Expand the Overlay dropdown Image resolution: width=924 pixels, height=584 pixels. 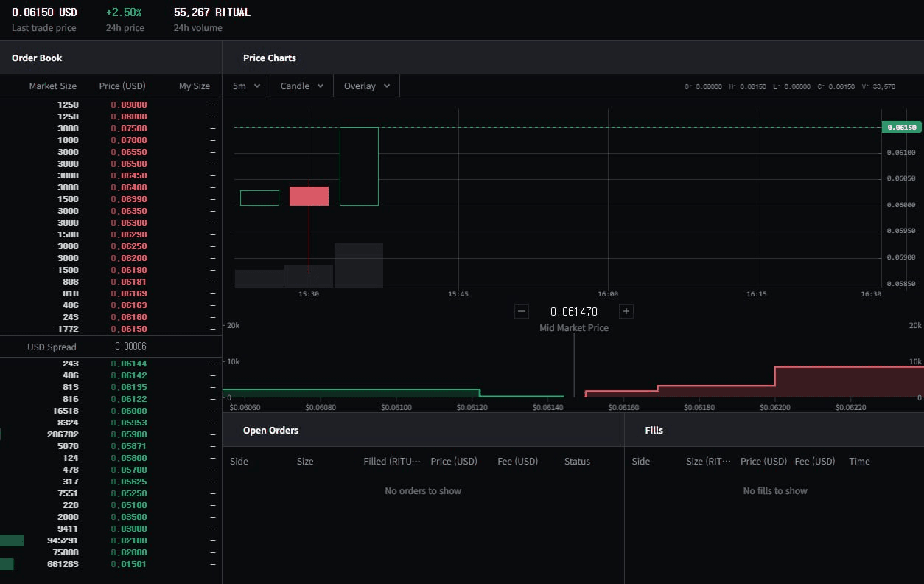click(x=367, y=86)
